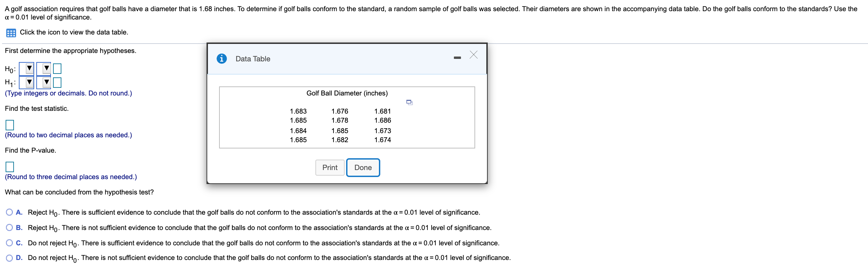Click the test statistic input box
868x276 pixels.
(x=10, y=125)
